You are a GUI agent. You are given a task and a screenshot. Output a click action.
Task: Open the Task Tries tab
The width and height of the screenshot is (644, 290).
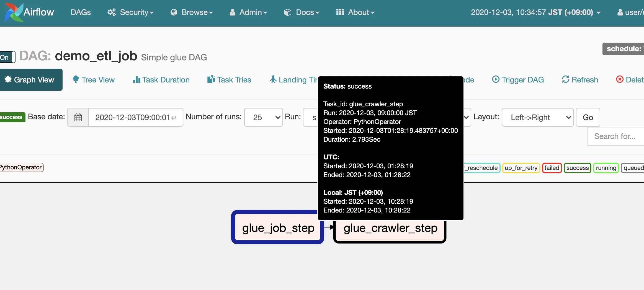(x=229, y=80)
